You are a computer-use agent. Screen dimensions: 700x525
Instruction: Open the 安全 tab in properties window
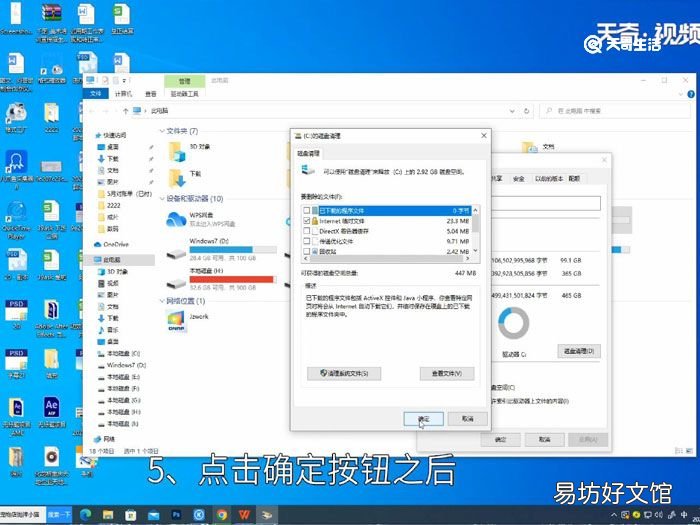coord(518,179)
